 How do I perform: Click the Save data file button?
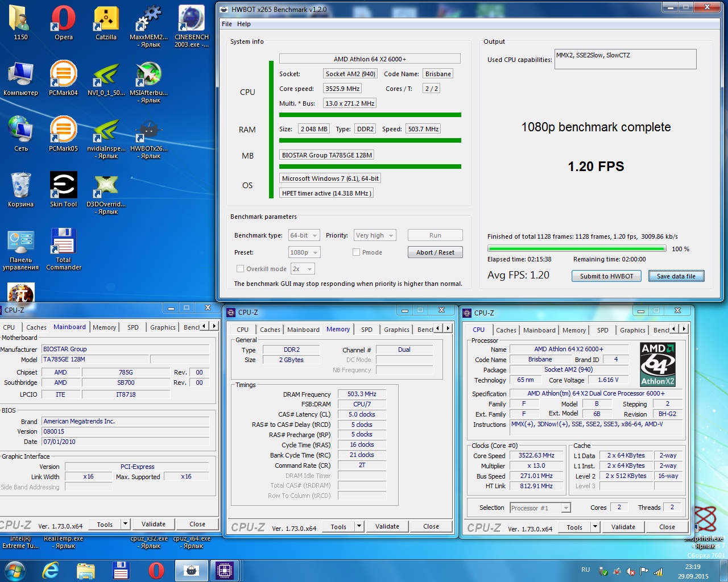pyautogui.click(x=676, y=276)
